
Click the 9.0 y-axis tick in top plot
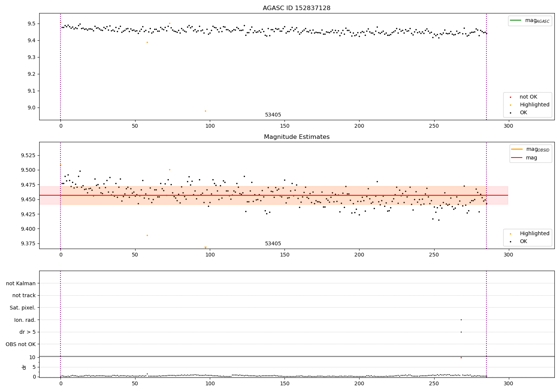tap(31, 108)
